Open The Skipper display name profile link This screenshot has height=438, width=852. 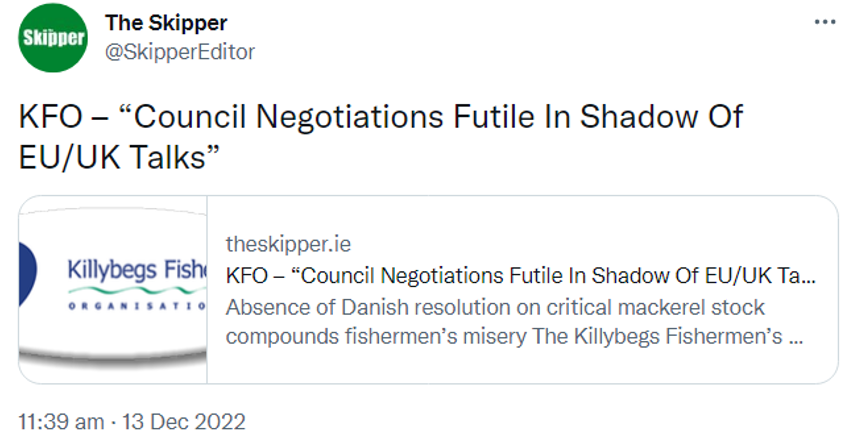click(166, 22)
